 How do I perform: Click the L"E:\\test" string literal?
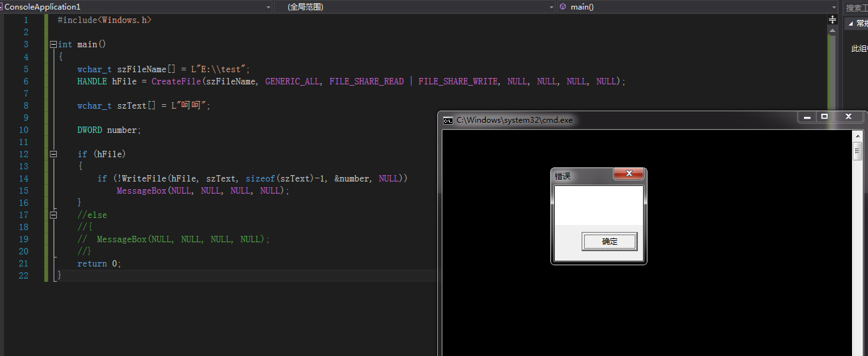point(218,70)
